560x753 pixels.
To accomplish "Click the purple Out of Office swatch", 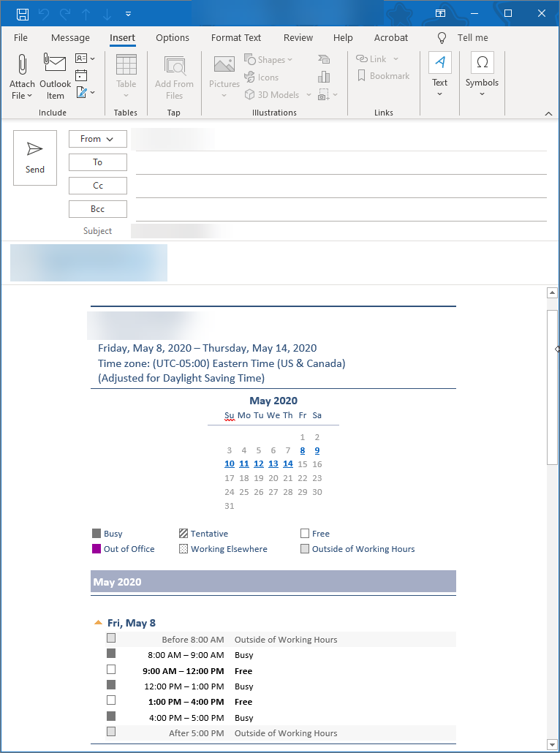I will click(x=97, y=549).
